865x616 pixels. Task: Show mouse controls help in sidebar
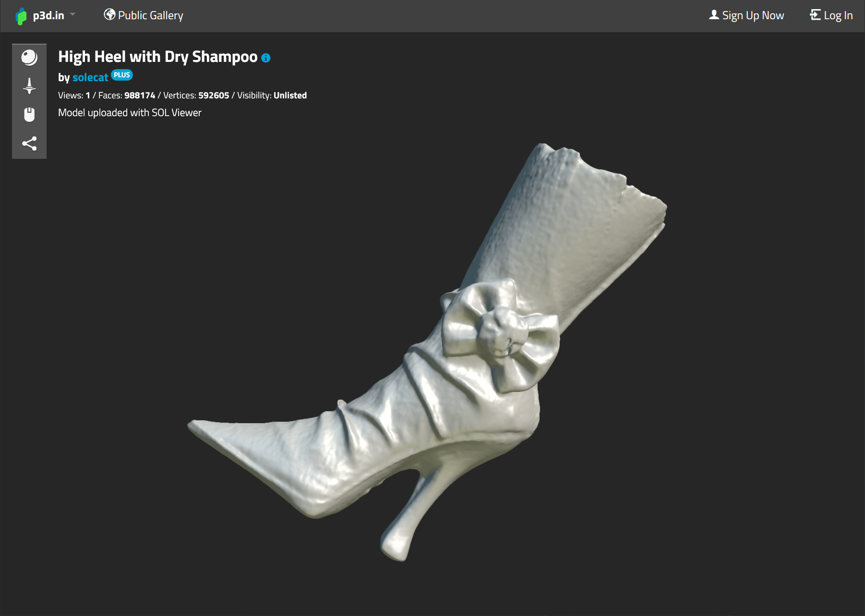[29, 115]
